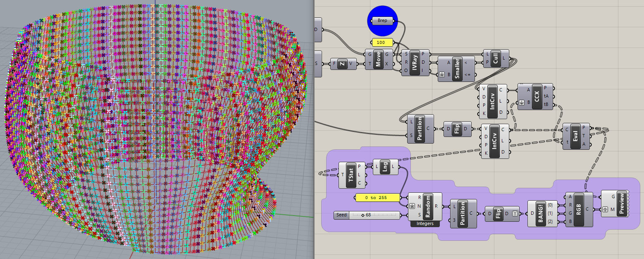The width and height of the screenshot is (644, 259).
Task: Click the A input of RGB
Action: 571,197
